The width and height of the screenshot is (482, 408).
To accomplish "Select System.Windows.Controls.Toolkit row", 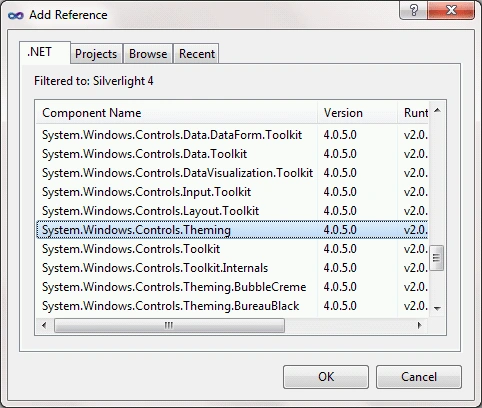I will coord(232,249).
